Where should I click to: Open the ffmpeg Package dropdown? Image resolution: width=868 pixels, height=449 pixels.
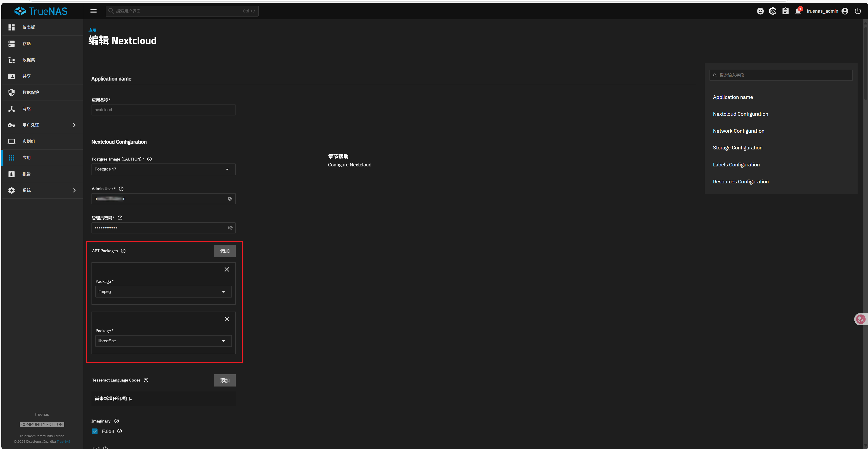(224, 292)
